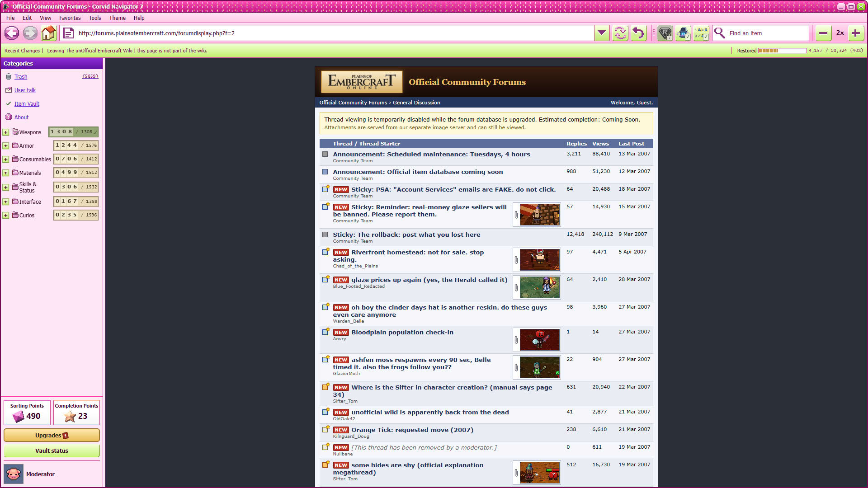
Task: Open the Favorites menu
Action: 70,18
